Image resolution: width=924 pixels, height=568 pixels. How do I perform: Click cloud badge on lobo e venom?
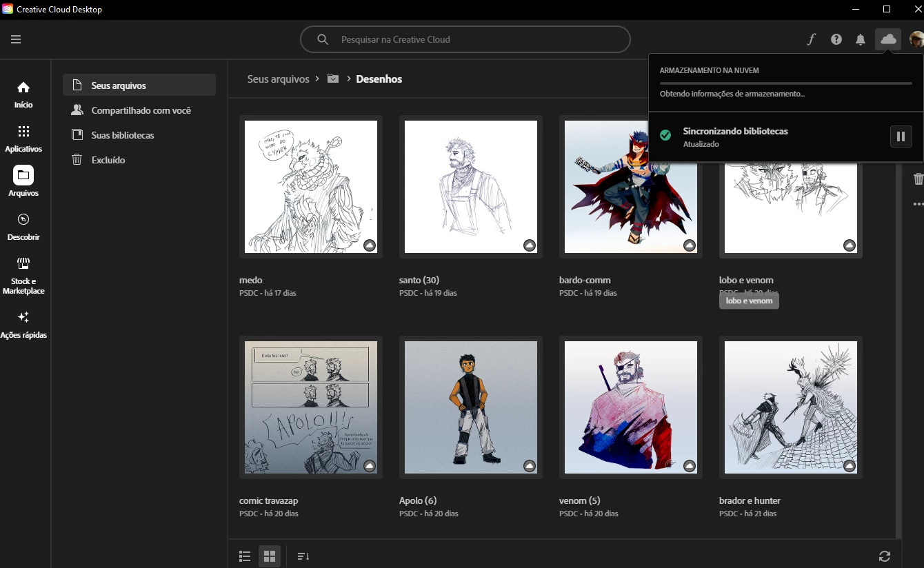tap(850, 245)
